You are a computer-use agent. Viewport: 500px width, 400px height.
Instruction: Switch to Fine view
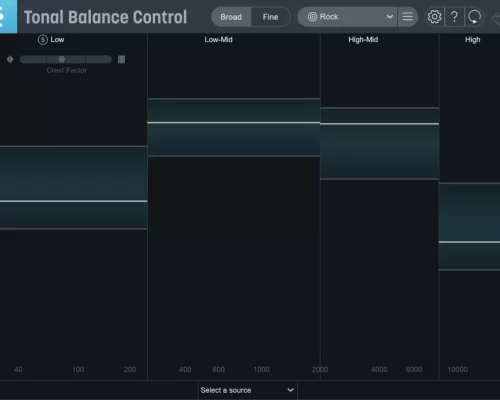coord(270,17)
